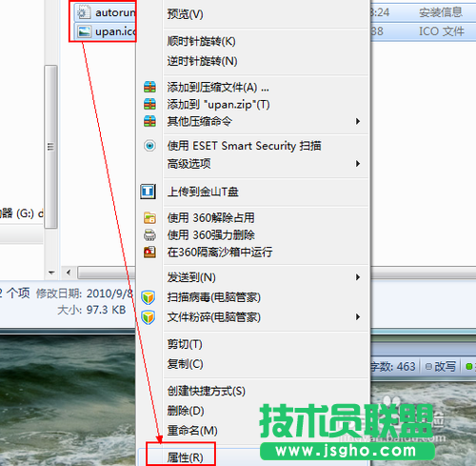The height and width of the screenshot is (466, 476).
Task: Click the upan.ico image file icon
Action: tap(85, 31)
